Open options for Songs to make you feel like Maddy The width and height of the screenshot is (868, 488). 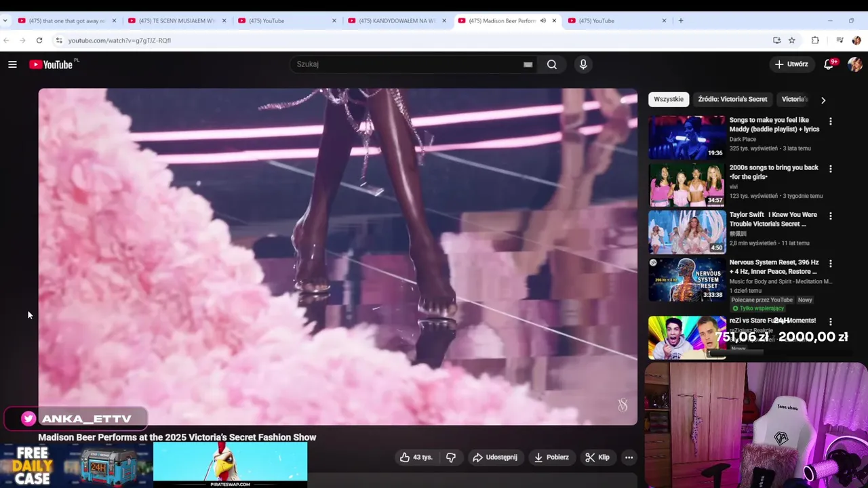coord(831,121)
